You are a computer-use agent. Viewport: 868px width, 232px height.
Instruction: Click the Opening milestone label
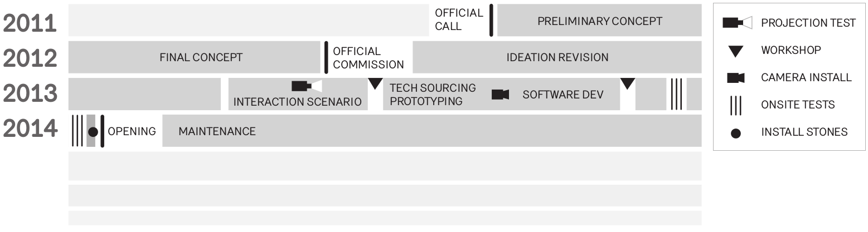[x=132, y=132]
